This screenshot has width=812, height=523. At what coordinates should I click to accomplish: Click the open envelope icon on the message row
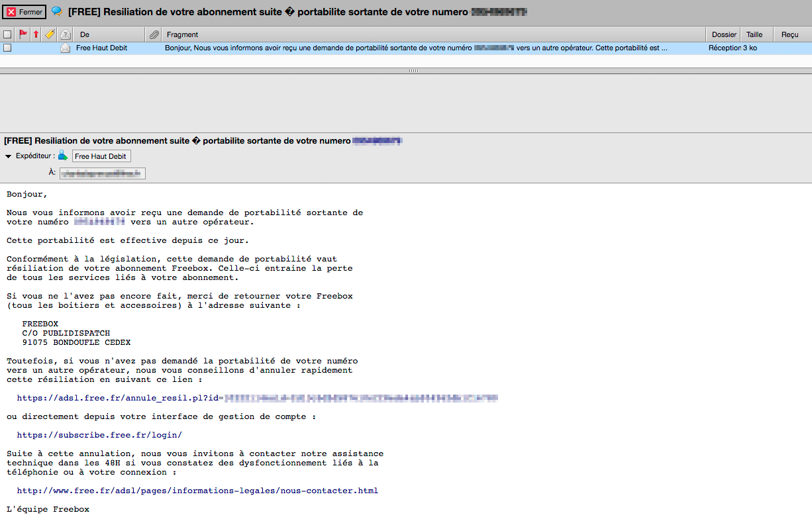65,48
